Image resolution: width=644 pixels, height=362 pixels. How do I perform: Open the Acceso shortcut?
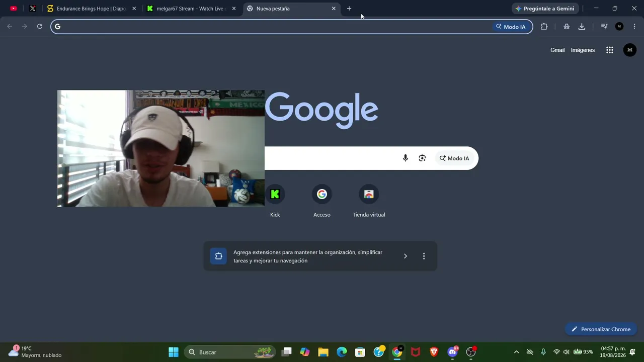[322, 201]
